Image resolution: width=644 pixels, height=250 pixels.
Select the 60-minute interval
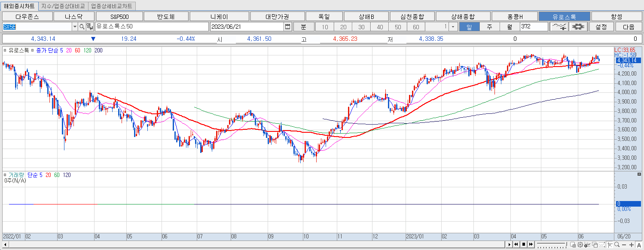tap(416, 27)
